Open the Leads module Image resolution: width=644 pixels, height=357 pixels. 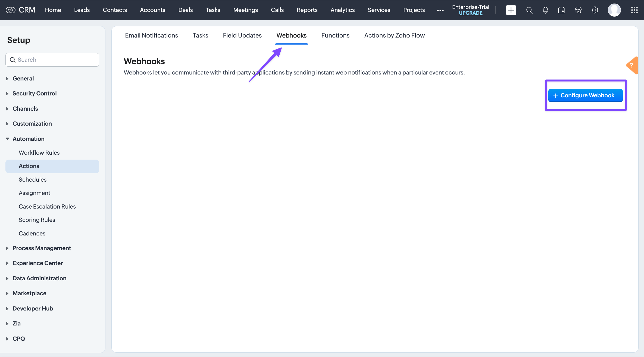[x=82, y=10]
